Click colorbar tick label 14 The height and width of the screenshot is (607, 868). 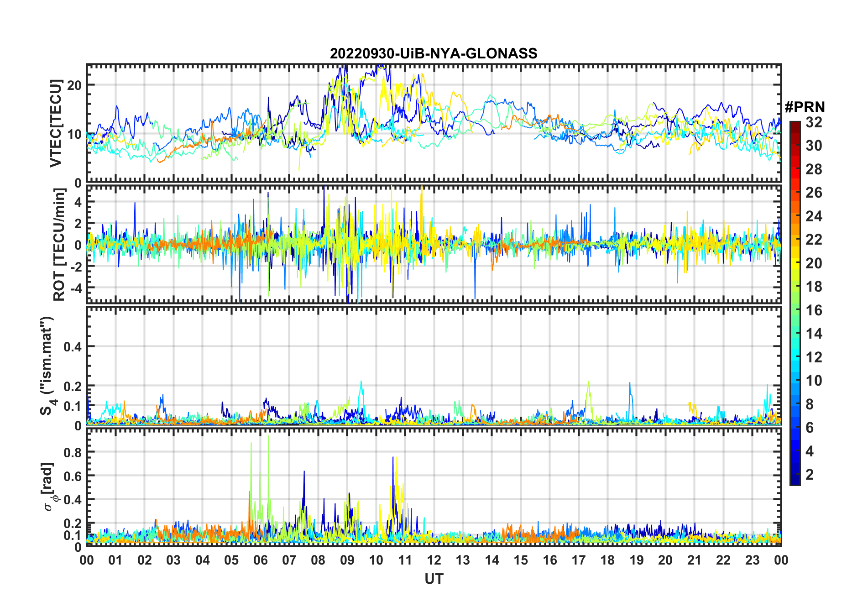coord(814,334)
